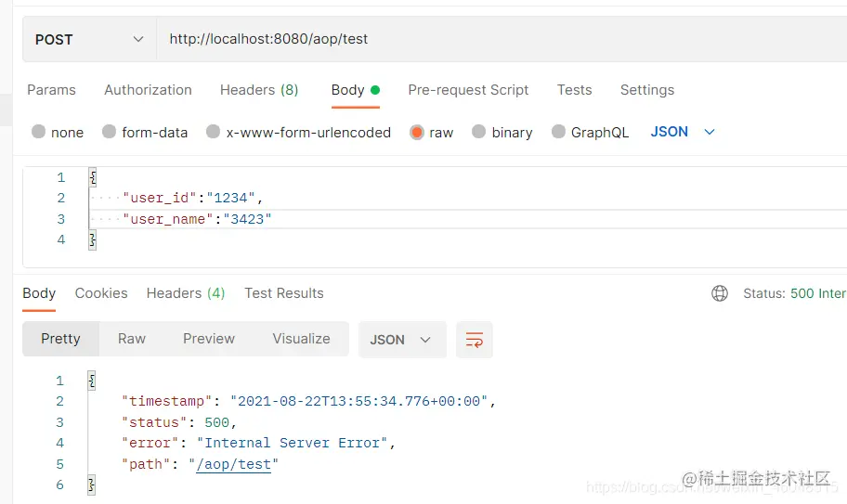This screenshot has height=504, width=847.
Task: Open the Test Results tab
Action: click(283, 293)
